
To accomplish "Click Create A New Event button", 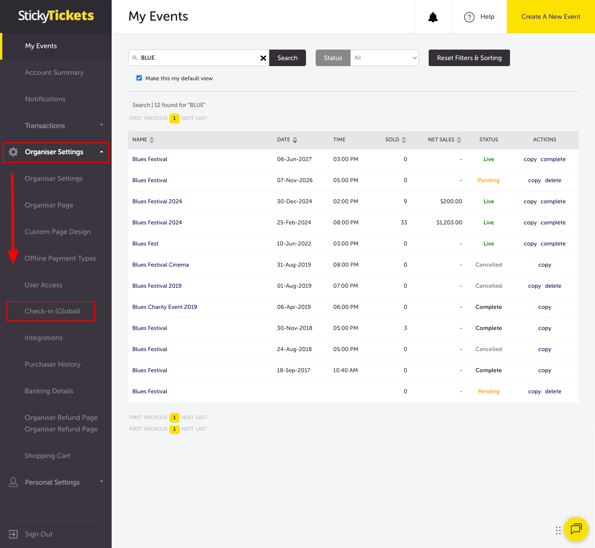I will [551, 17].
